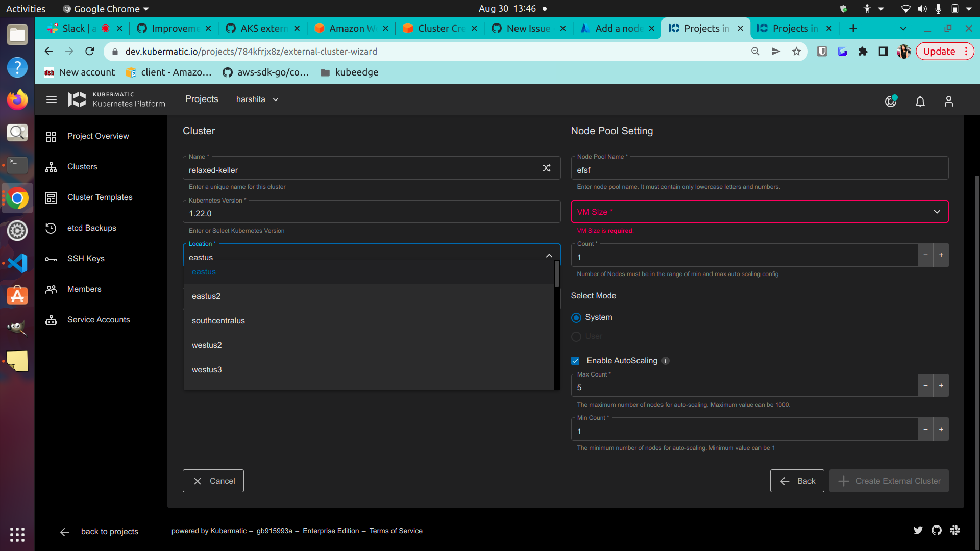Regenerate the cluster name with the shuffle icon
This screenshot has height=551, width=980.
pyautogui.click(x=547, y=168)
